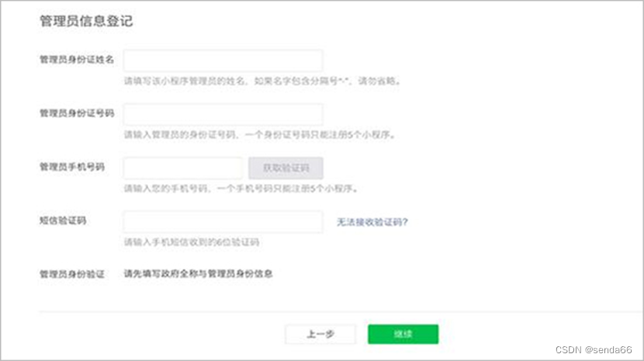Viewport: 644px width, 361px height.
Task: Click into the 短信验证码 input field
Action: pyautogui.click(x=223, y=222)
